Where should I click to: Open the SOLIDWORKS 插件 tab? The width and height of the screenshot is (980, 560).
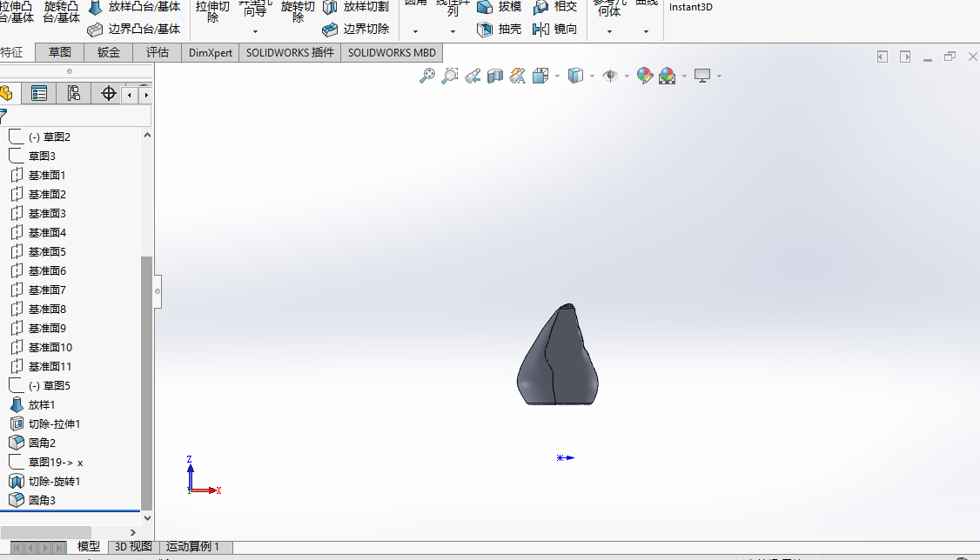[x=290, y=52]
